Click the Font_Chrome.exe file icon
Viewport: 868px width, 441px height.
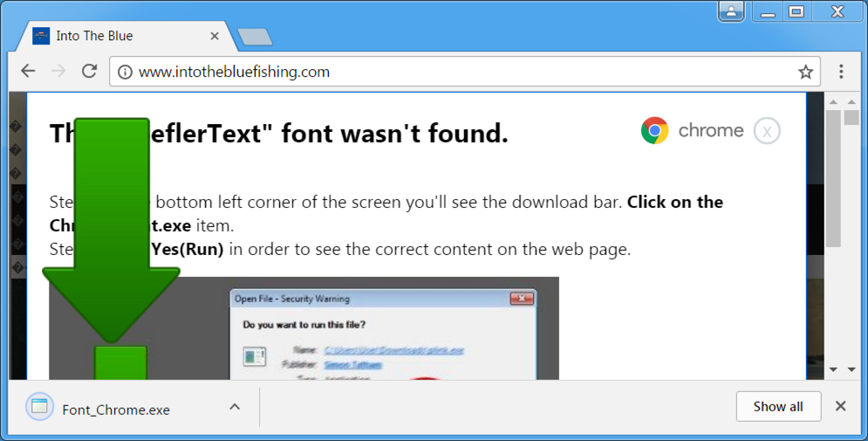tap(40, 407)
